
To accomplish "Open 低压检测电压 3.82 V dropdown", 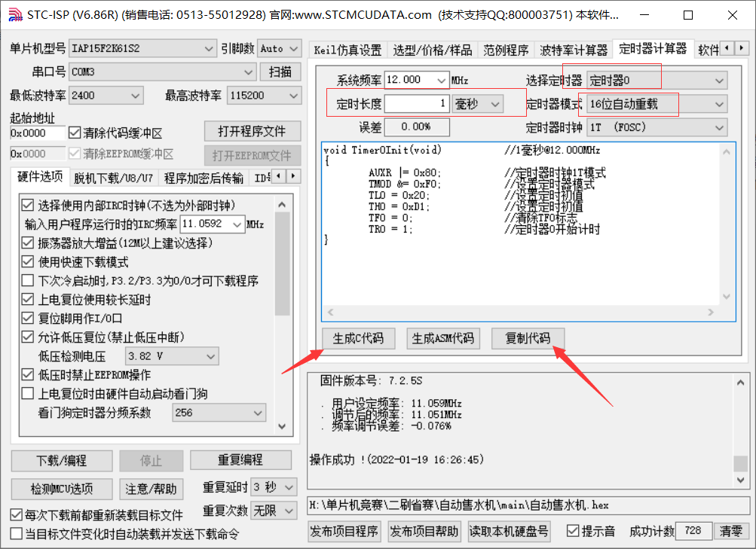I will click(x=172, y=356).
